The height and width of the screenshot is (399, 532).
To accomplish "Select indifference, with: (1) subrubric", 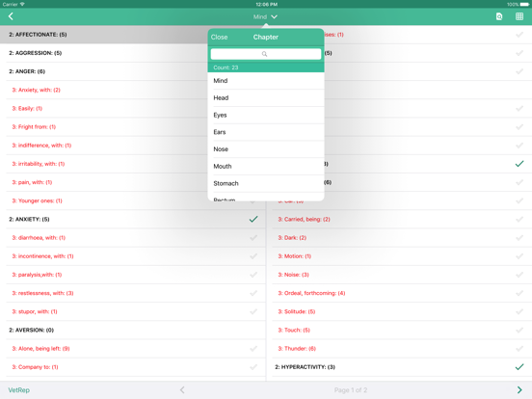I will click(41, 146).
